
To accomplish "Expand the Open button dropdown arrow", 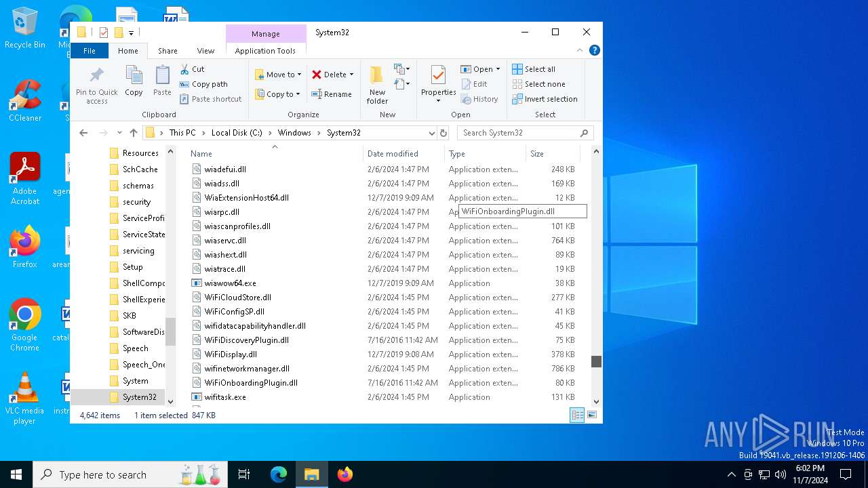I will click(498, 69).
